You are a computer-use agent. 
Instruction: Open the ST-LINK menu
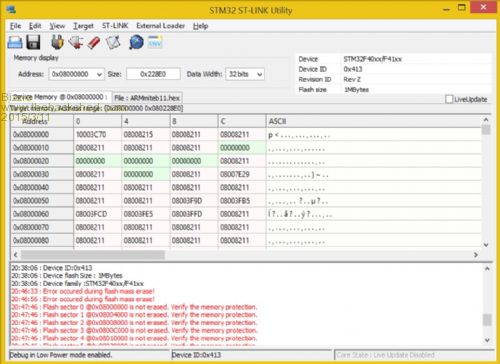click(x=115, y=26)
